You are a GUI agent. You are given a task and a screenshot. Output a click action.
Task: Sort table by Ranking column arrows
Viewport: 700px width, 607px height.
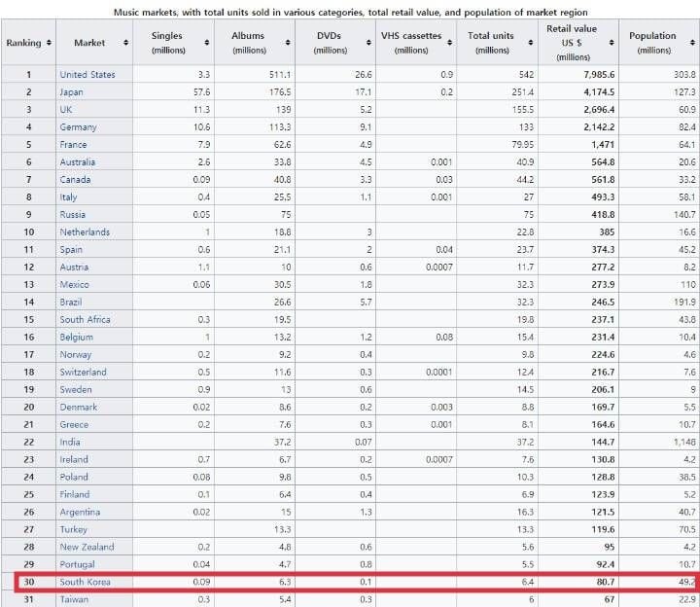(49, 44)
